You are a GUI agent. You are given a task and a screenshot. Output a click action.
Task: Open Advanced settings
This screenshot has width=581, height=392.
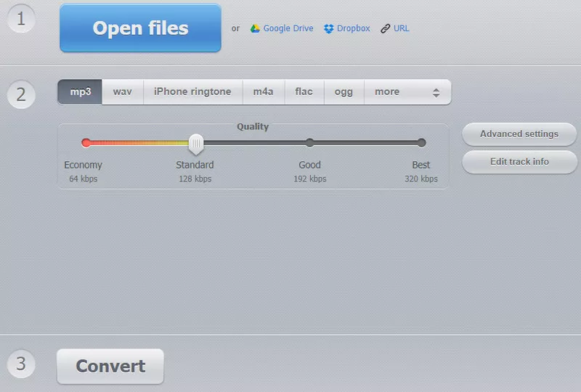tap(519, 134)
